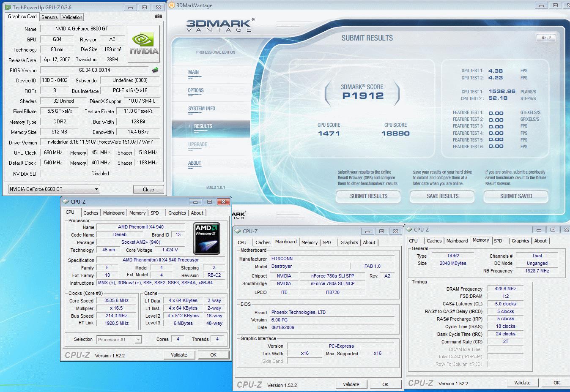Click Validate in CPU-Z Memory window
Viewport: 570px width, 392px height.
(522, 383)
